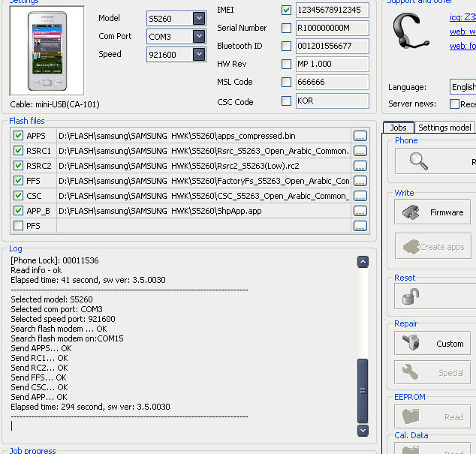The height and width of the screenshot is (454, 476).
Task: Enable the CSC Code checkbox
Action: pos(286,101)
